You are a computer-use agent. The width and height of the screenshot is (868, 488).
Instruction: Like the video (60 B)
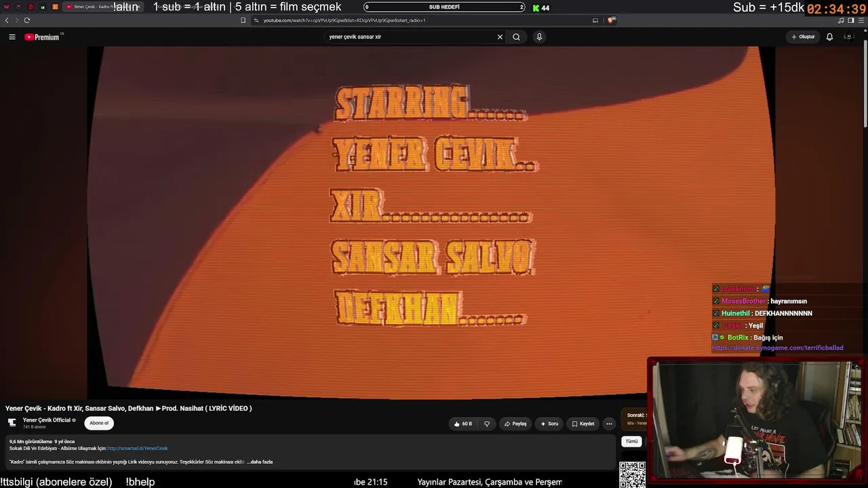(x=464, y=424)
